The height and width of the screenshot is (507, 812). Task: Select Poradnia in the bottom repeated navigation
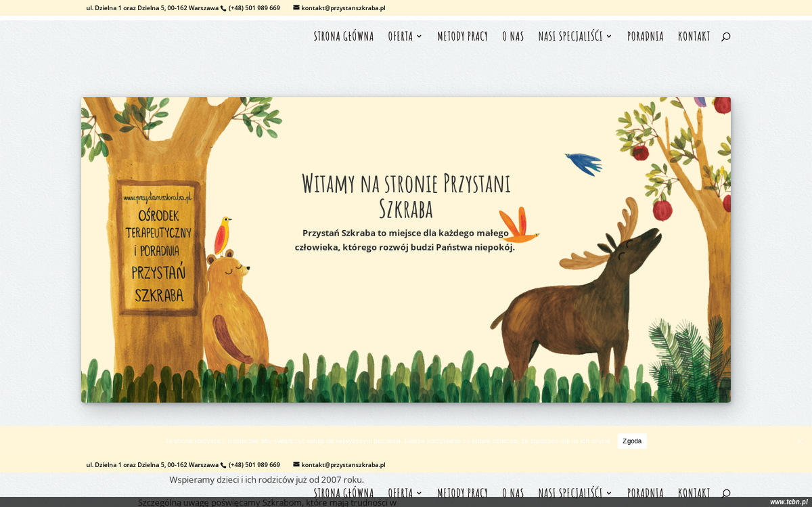click(646, 493)
